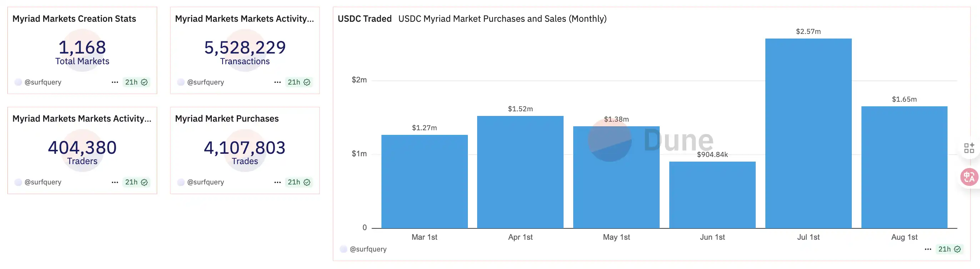
Task: Open three-dot menu on Total Markets card
Action: 115,82
